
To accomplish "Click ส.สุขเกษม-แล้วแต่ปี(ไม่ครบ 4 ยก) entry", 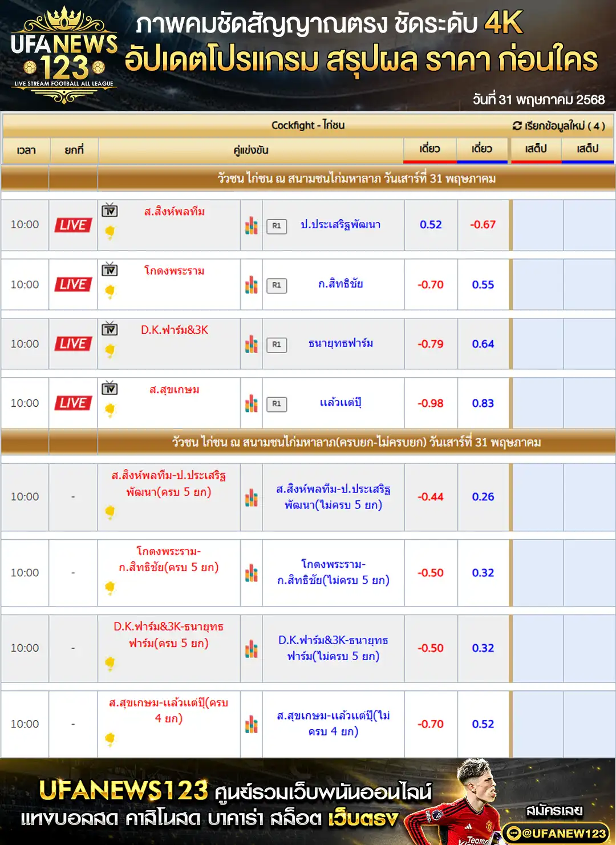I will (x=333, y=723).
